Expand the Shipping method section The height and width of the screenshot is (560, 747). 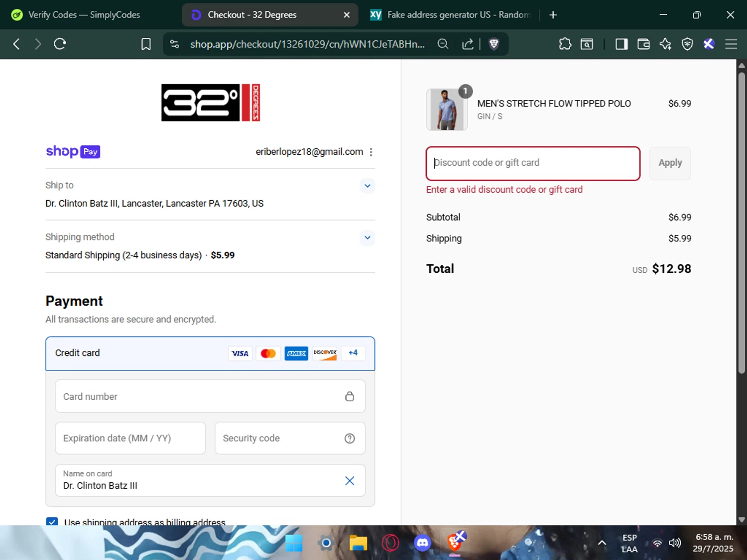click(x=367, y=237)
